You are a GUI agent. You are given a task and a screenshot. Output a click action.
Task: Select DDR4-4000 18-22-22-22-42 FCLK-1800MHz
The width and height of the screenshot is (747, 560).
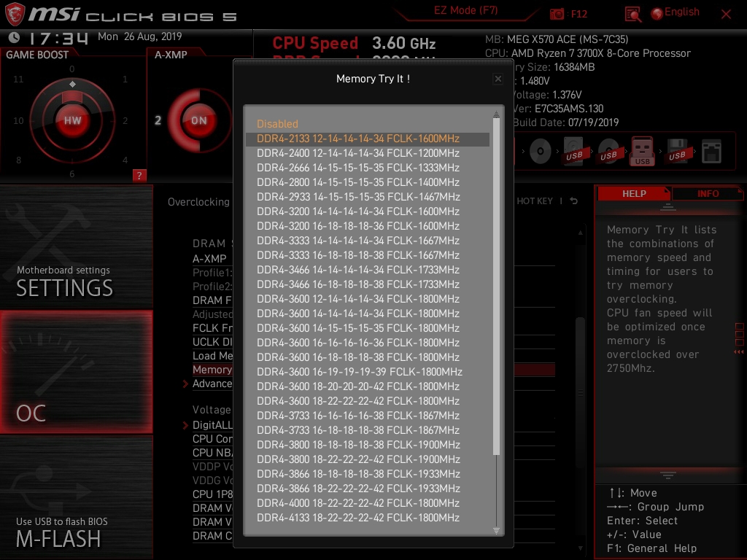click(368, 503)
